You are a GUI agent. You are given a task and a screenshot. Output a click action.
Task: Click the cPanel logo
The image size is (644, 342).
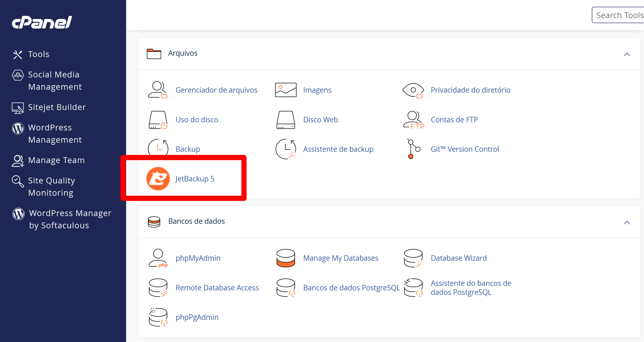(42, 22)
